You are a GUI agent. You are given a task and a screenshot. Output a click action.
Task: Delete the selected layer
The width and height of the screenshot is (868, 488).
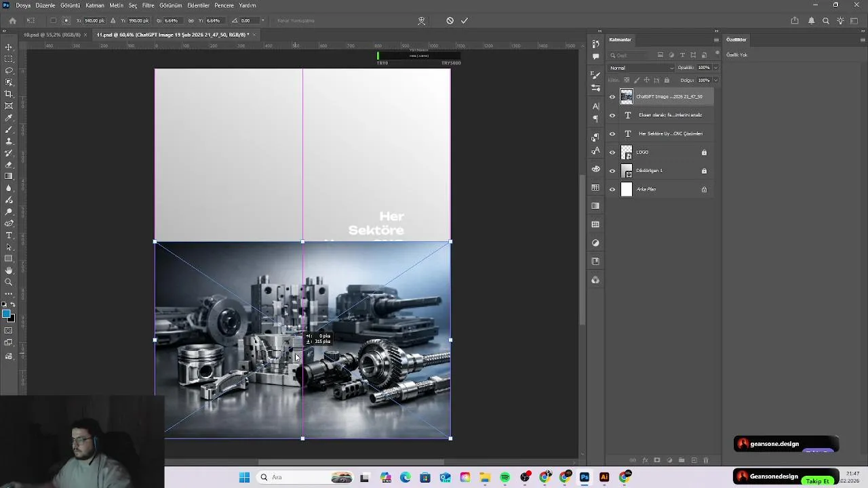tap(706, 460)
